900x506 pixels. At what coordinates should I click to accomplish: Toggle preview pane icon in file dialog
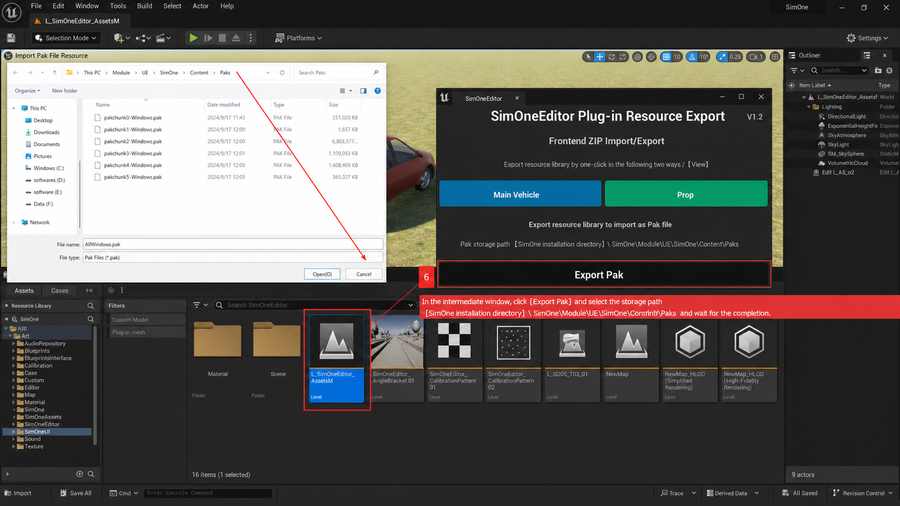pos(363,91)
